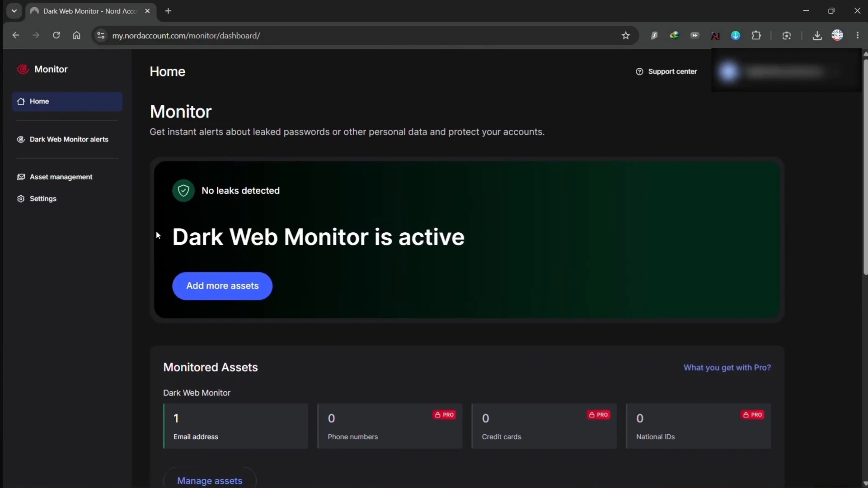Click the Settings gear icon
Image resolution: width=868 pixels, height=488 pixels.
pyautogui.click(x=21, y=199)
